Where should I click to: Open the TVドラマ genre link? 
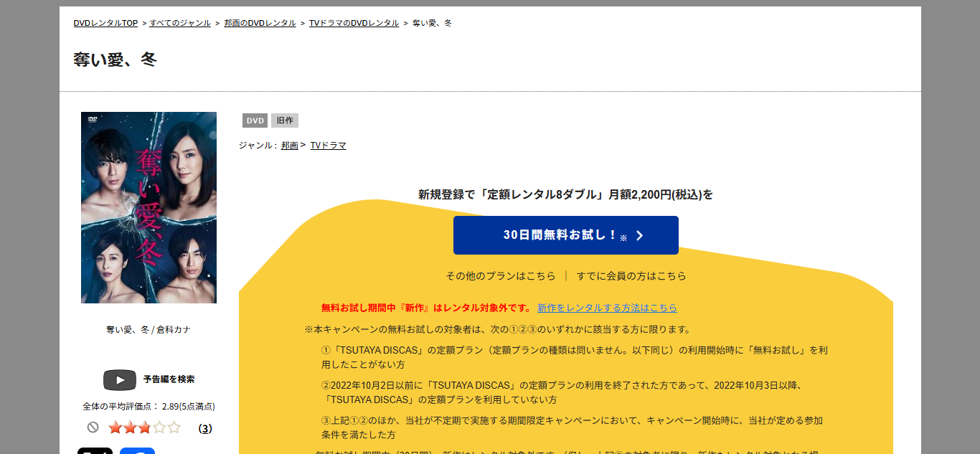point(328,146)
